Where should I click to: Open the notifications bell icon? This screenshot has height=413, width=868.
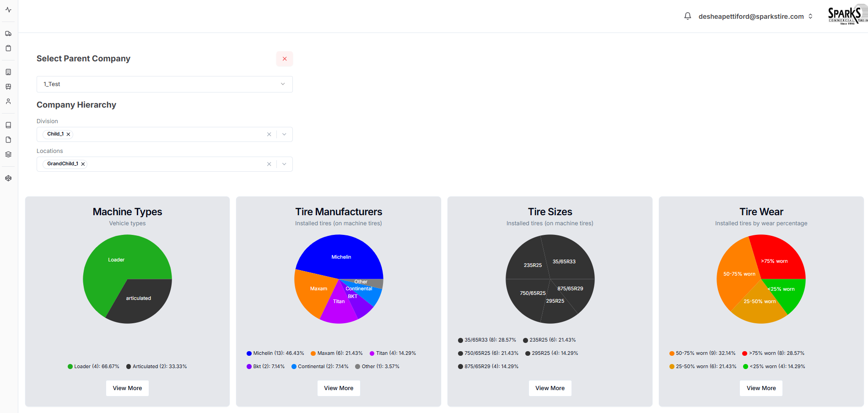pyautogui.click(x=687, y=16)
